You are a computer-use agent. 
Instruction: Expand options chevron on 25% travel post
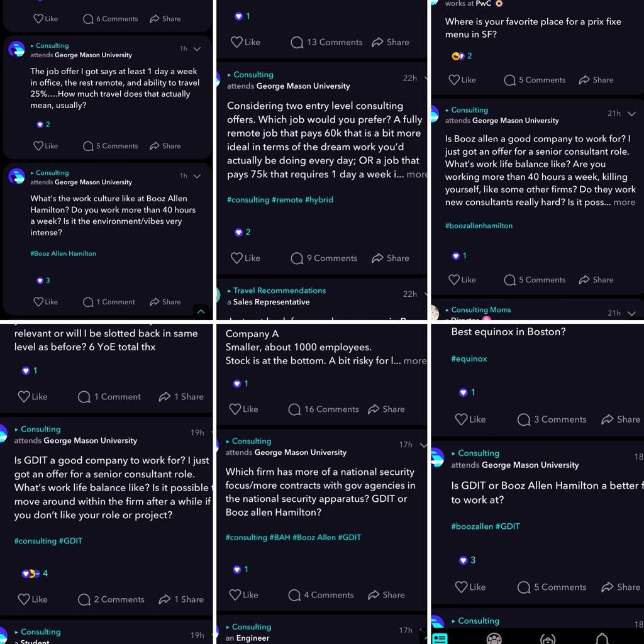point(197,49)
